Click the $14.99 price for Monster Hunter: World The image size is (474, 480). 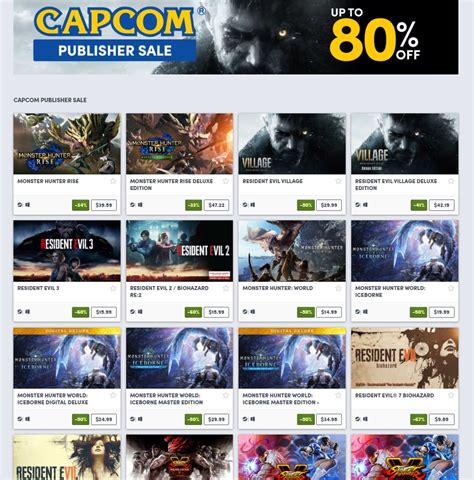[329, 312]
